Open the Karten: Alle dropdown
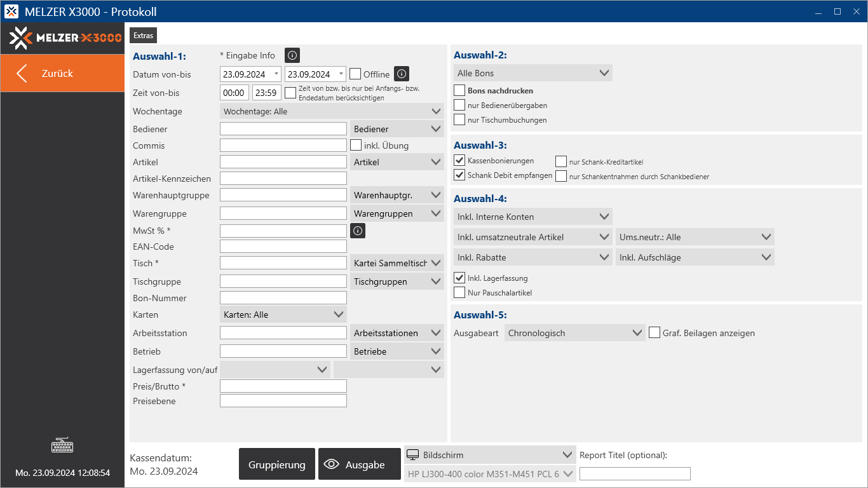This screenshot has width=868, height=488. [283, 315]
